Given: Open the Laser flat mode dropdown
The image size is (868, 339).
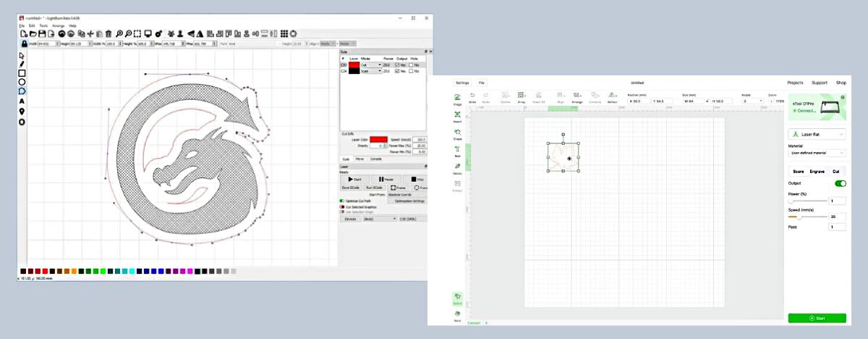Looking at the screenshot, I should [x=817, y=134].
